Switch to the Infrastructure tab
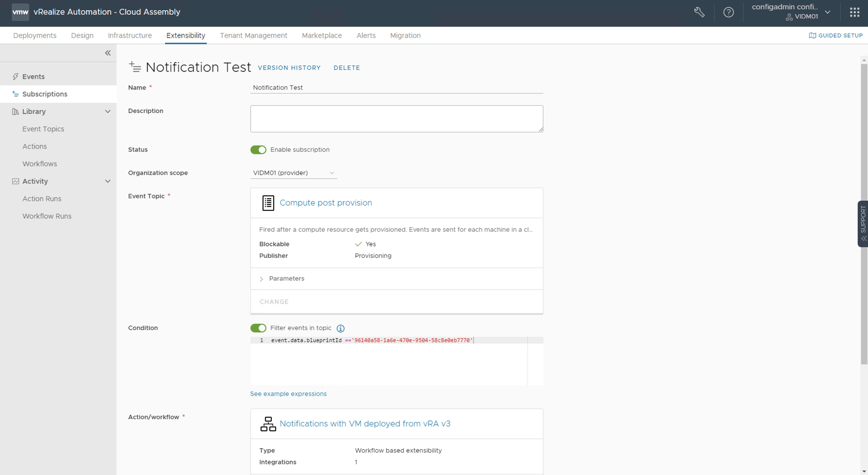 (130, 35)
